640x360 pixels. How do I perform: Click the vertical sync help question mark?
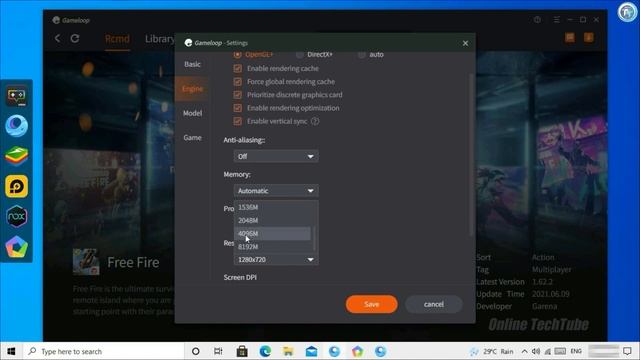pos(315,121)
